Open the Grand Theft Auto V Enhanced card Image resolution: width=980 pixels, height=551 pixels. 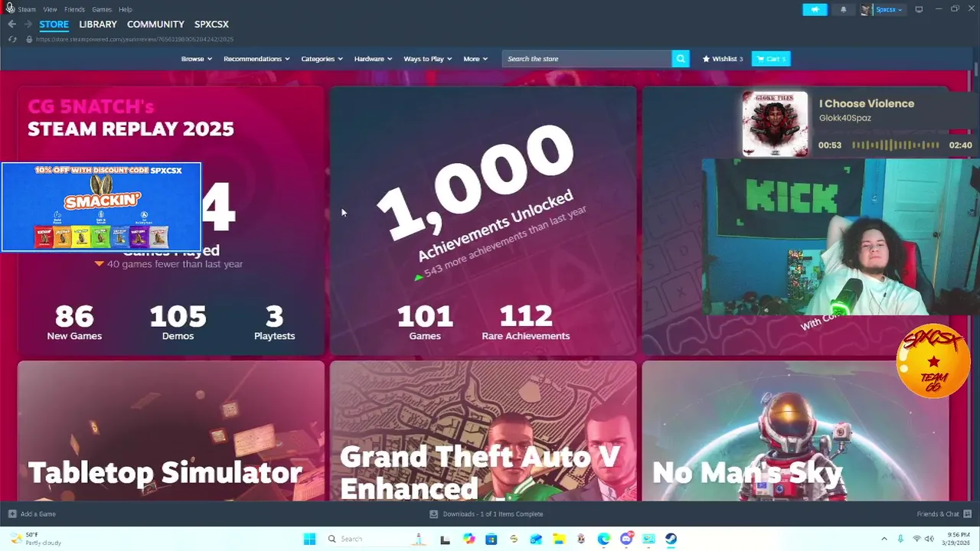tap(483, 431)
